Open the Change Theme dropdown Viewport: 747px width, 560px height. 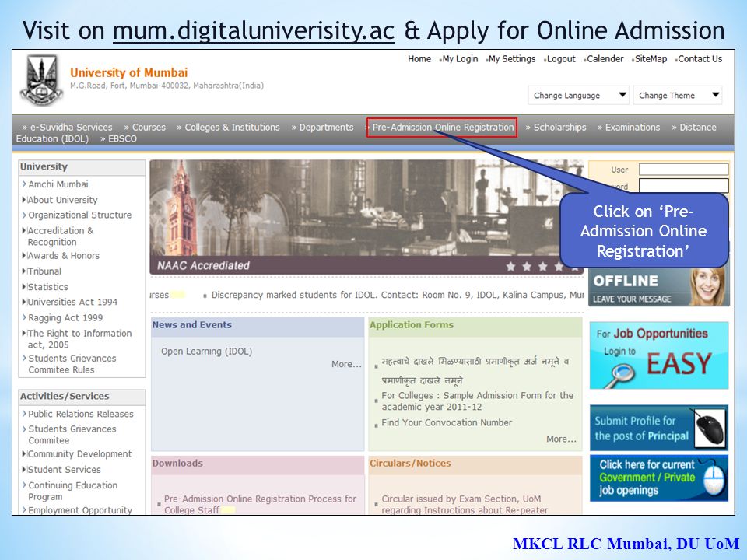[x=678, y=95]
